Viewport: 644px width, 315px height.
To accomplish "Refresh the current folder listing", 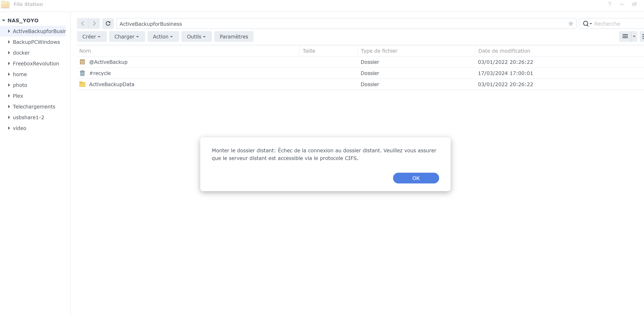I will tap(108, 23).
